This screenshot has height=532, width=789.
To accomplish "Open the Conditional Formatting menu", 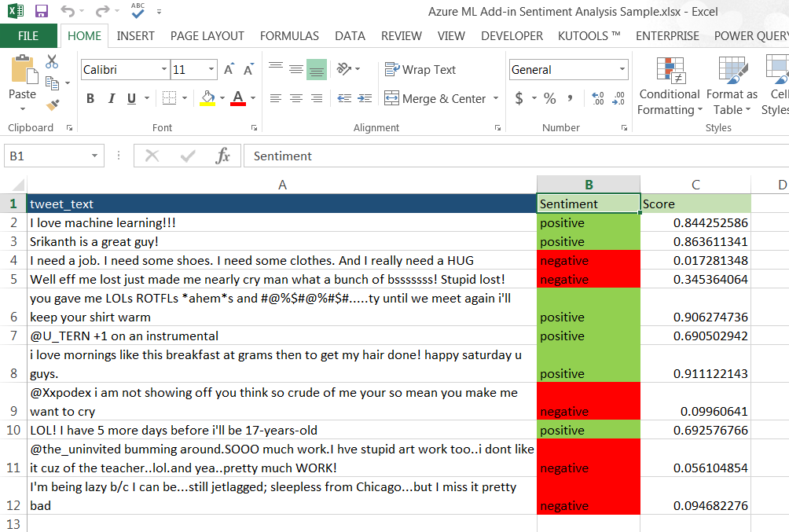I will (670, 86).
